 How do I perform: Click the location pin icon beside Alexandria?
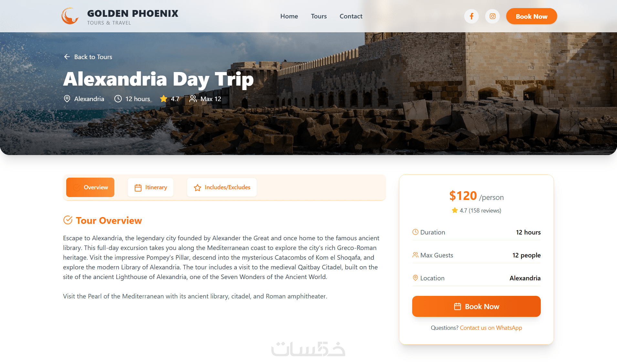coord(67,99)
